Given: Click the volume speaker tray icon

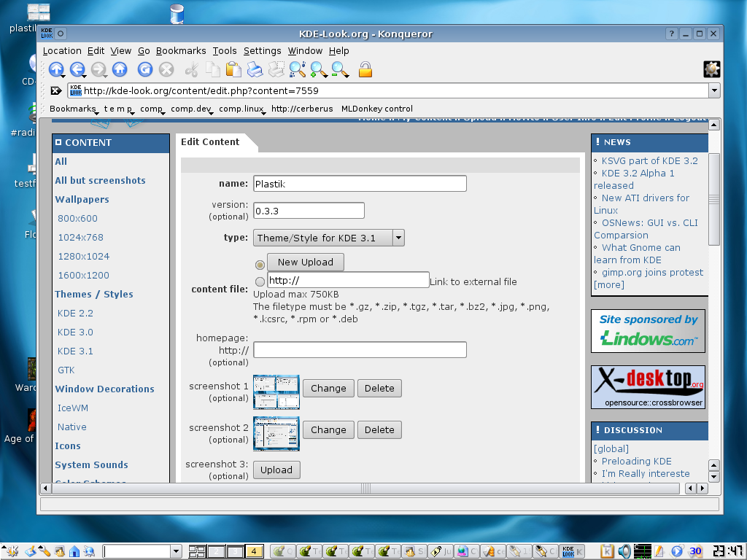Looking at the screenshot, I should (624, 551).
